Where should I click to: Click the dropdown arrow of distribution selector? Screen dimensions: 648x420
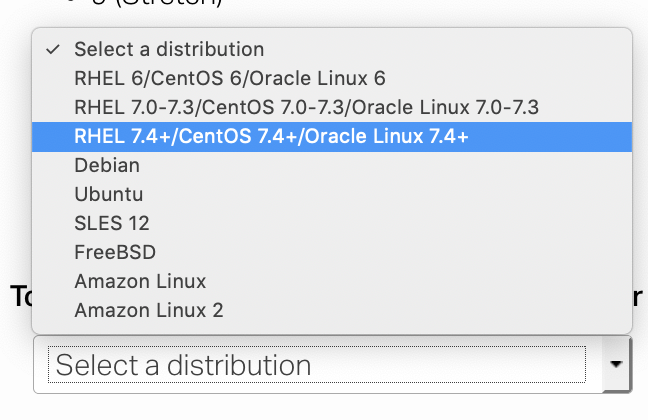click(x=616, y=364)
